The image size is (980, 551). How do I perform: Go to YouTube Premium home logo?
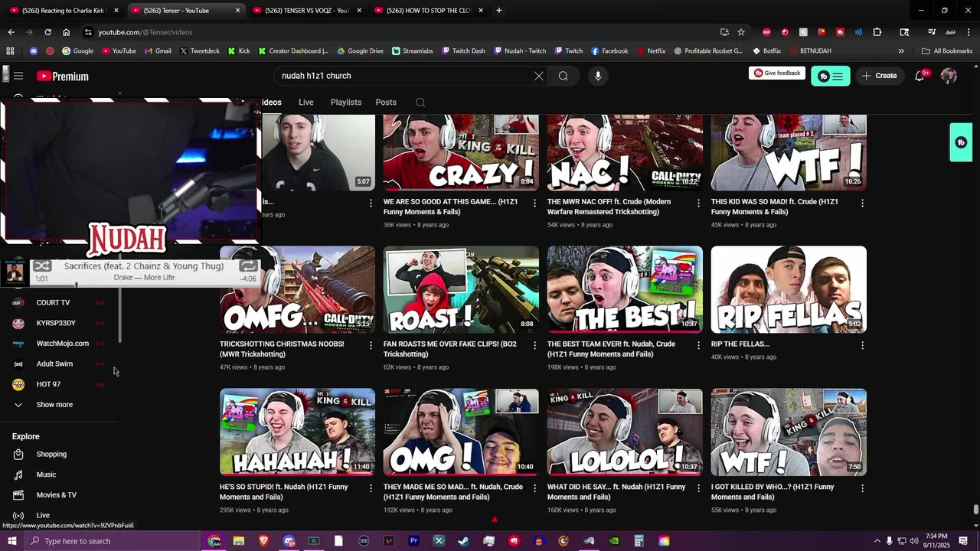[x=63, y=76]
